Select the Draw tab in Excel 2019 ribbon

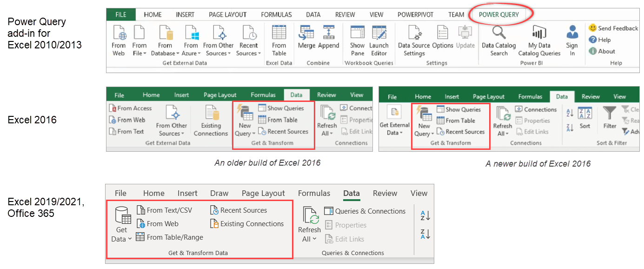[219, 193]
